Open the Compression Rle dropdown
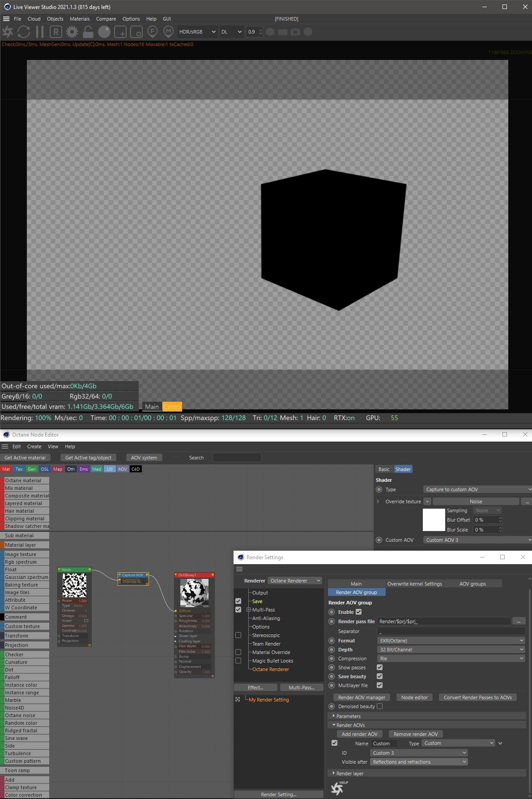Viewport: 532px width, 799px height. pos(451,658)
